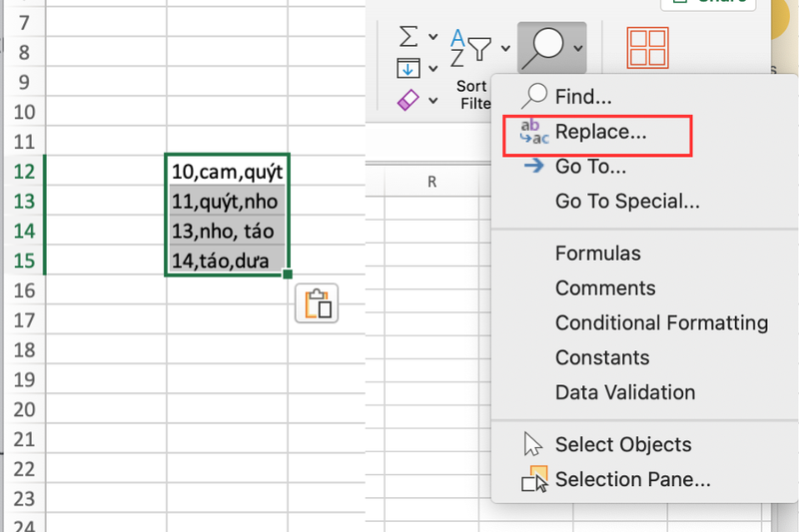The height and width of the screenshot is (532, 799).
Task: Open Go To Special... menu item
Action: coord(644,201)
